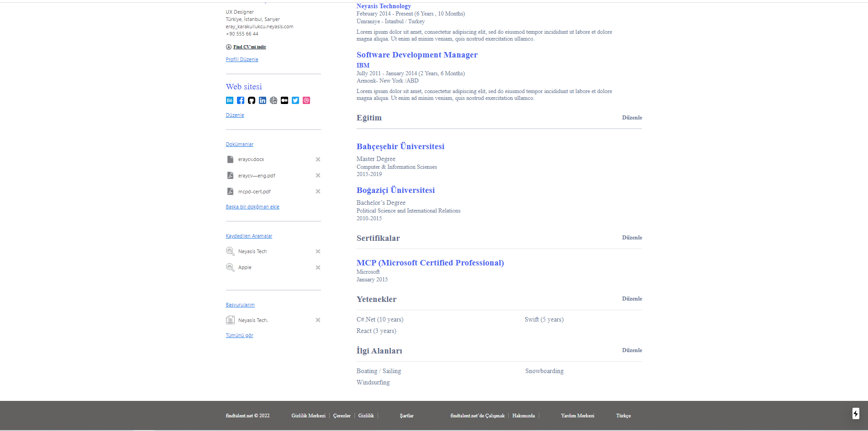
Task: Open the personal website globe icon
Action: (x=274, y=100)
